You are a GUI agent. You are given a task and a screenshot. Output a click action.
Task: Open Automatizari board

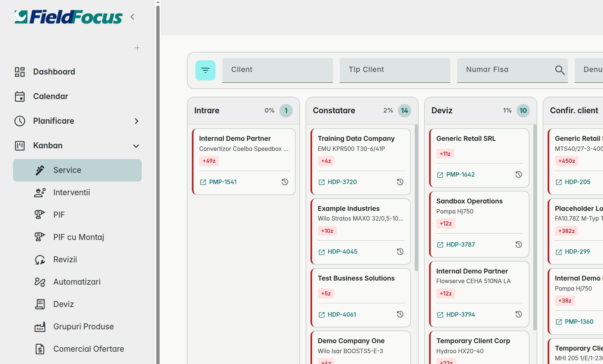pyautogui.click(x=77, y=282)
